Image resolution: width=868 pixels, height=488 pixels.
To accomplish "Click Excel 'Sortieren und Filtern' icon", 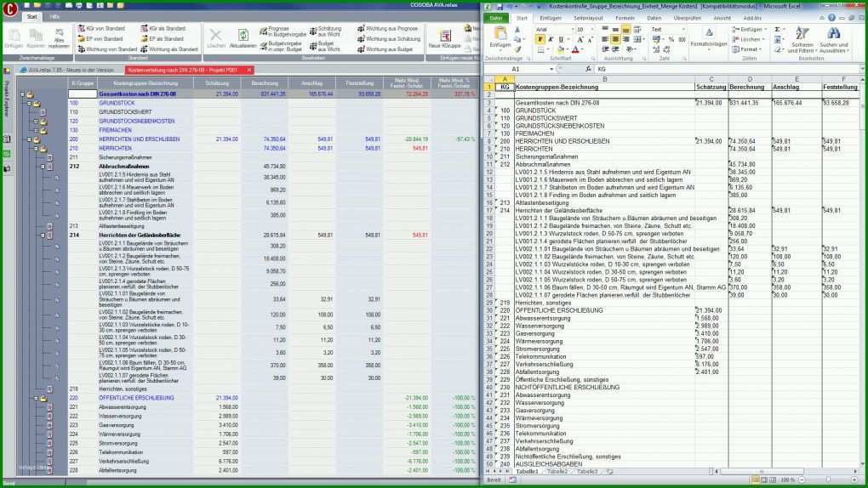I will [x=802, y=34].
